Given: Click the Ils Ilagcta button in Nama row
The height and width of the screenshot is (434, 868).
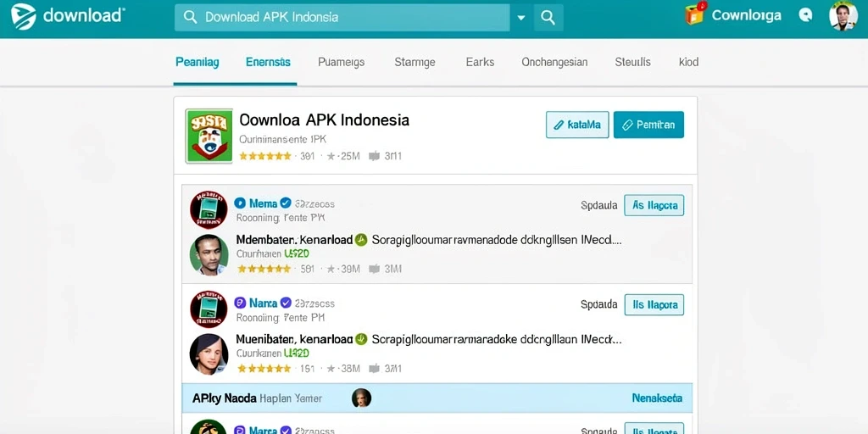Looking at the screenshot, I should (654, 304).
